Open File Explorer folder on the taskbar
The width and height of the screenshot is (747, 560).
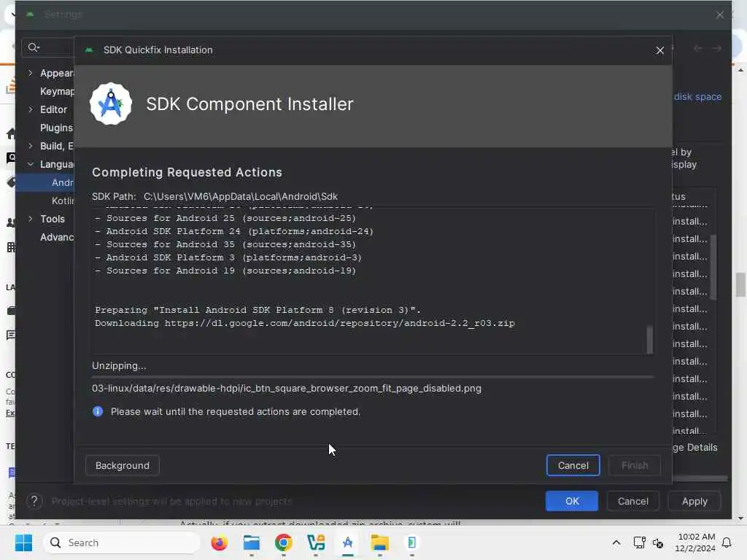[379, 542]
